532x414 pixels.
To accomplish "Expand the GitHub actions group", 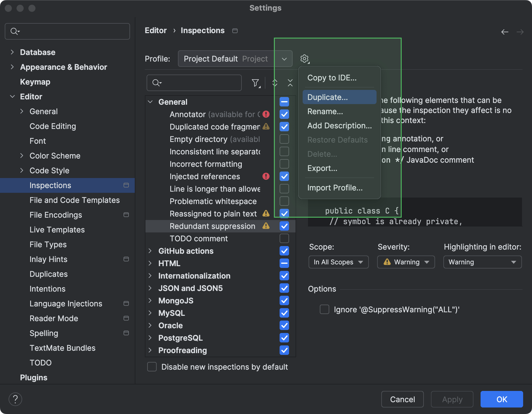I will [x=150, y=251].
